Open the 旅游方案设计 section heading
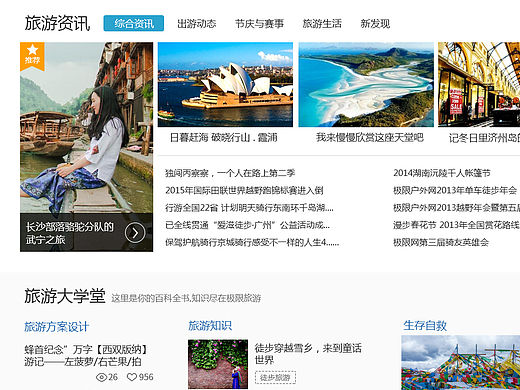520x390 pixels. (56, 327)
